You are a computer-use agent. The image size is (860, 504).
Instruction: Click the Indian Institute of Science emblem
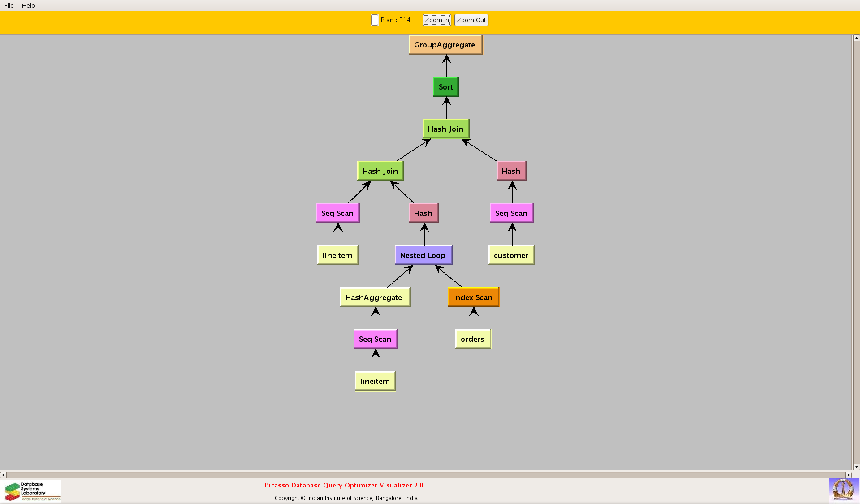(843, 490)
